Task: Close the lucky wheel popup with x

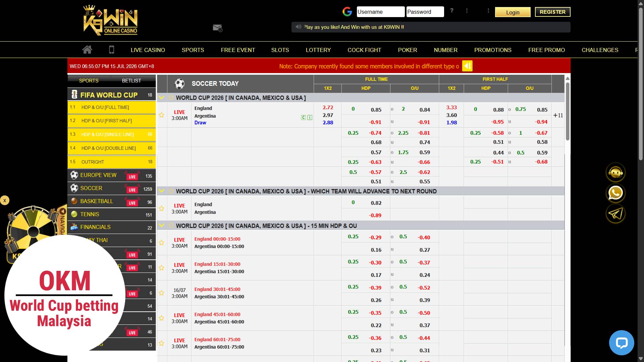Action: 5,200
